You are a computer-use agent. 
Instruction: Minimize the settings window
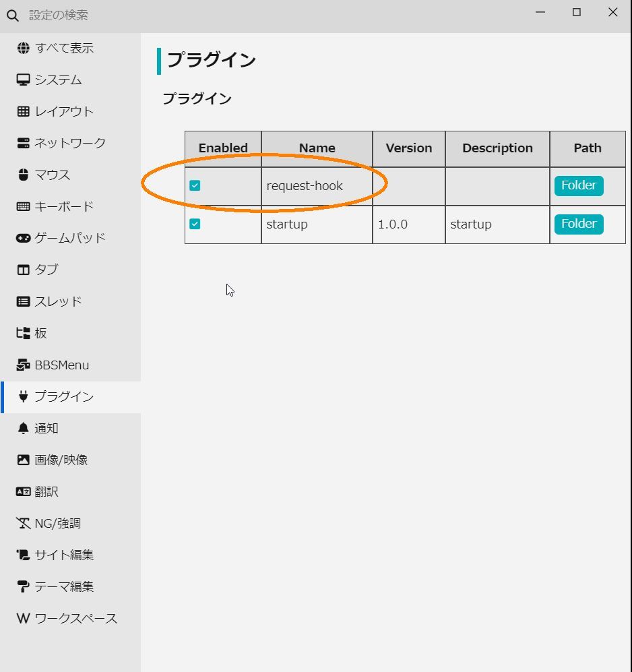(x=540, y=12)
